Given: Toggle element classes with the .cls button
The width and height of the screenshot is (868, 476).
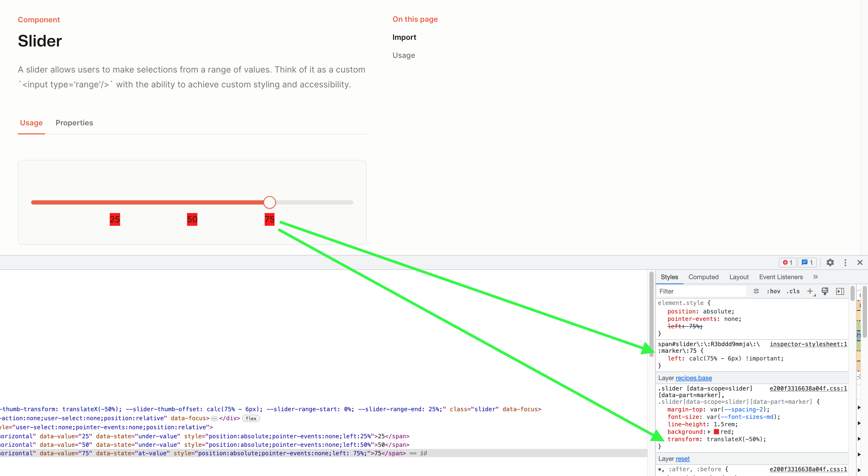Looking at the screenshot, I should pos(793,291).
